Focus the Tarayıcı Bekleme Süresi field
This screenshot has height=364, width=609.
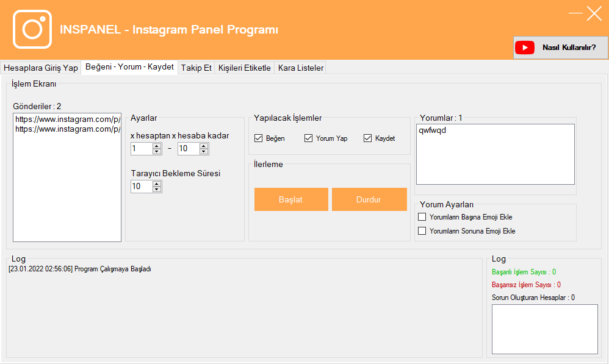tap(142, 187)
